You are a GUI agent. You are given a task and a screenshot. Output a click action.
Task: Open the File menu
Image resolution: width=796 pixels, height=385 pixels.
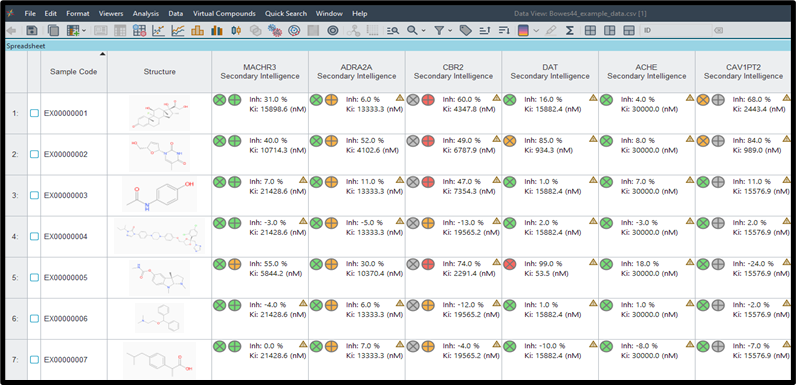tap(30, 14)
